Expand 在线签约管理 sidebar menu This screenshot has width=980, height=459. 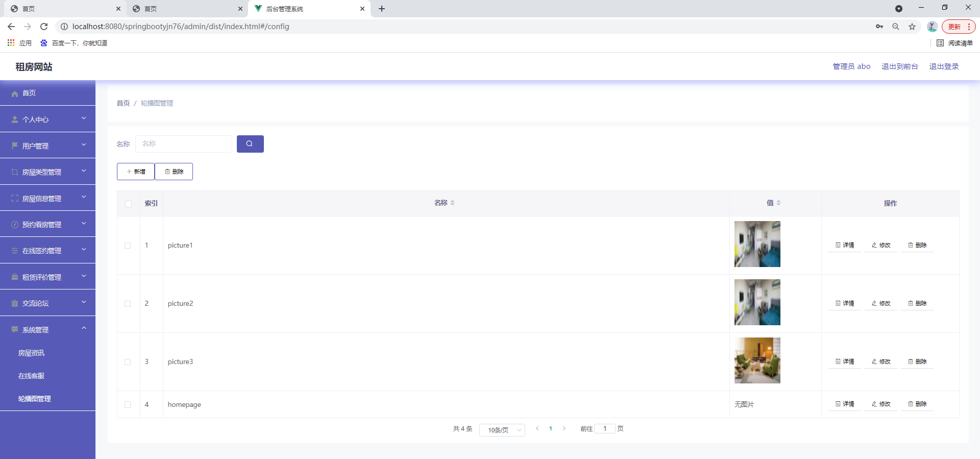pos(47,250)
